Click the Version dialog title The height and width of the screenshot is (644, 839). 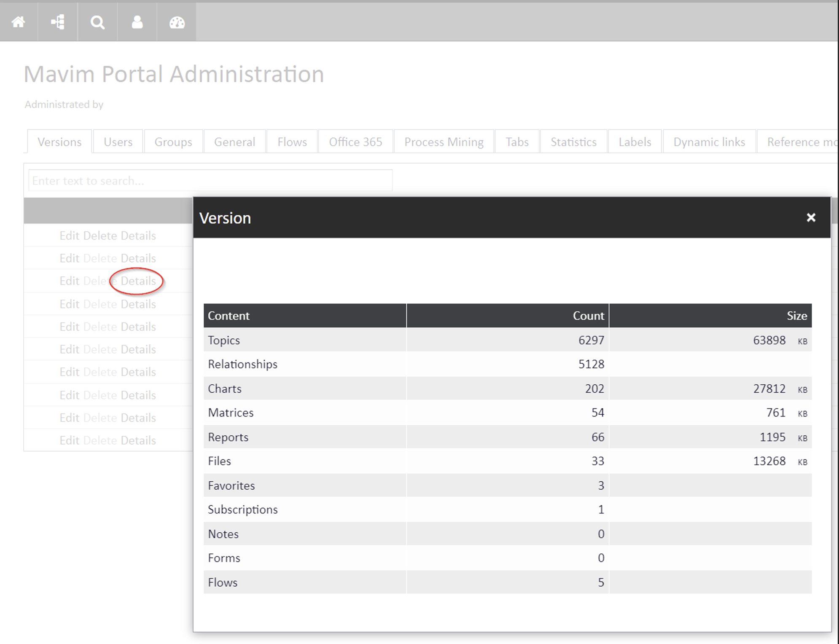point(225,218)
